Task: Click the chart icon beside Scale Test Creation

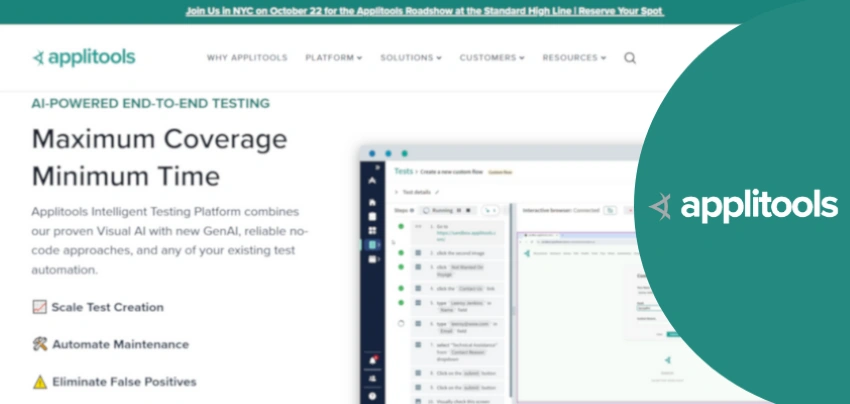Action: click(40, 307)
